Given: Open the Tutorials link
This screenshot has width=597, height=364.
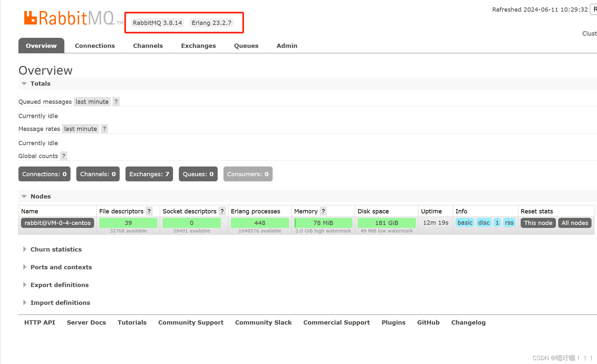Looking at the screenshot, I should tap(132, 322).
